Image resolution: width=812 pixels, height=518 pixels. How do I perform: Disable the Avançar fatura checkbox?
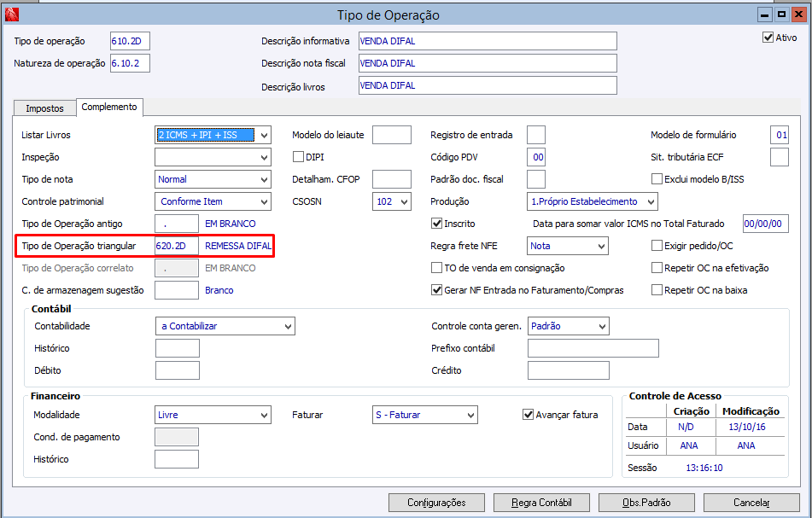coord(529,415)
